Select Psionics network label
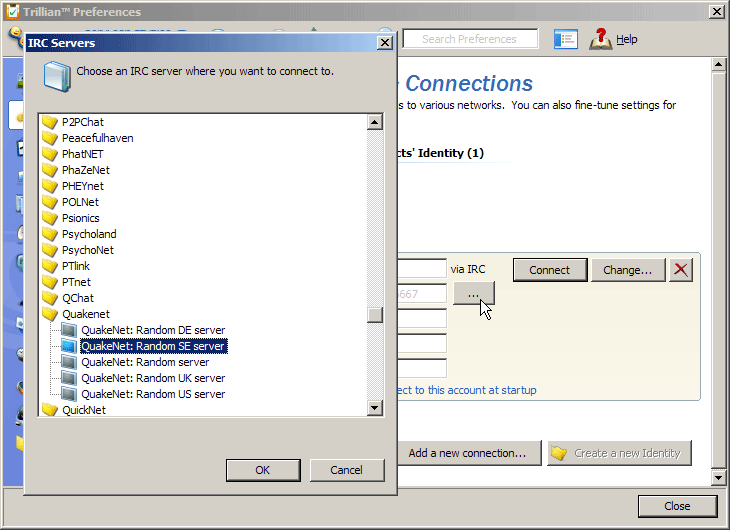 (81, 218)
